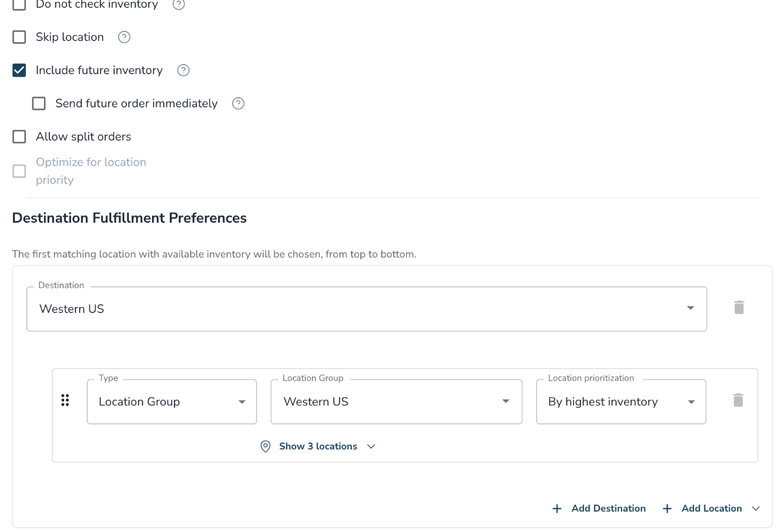
Task: Uncheck Include future inventory
Action: [x=20, y=70]
